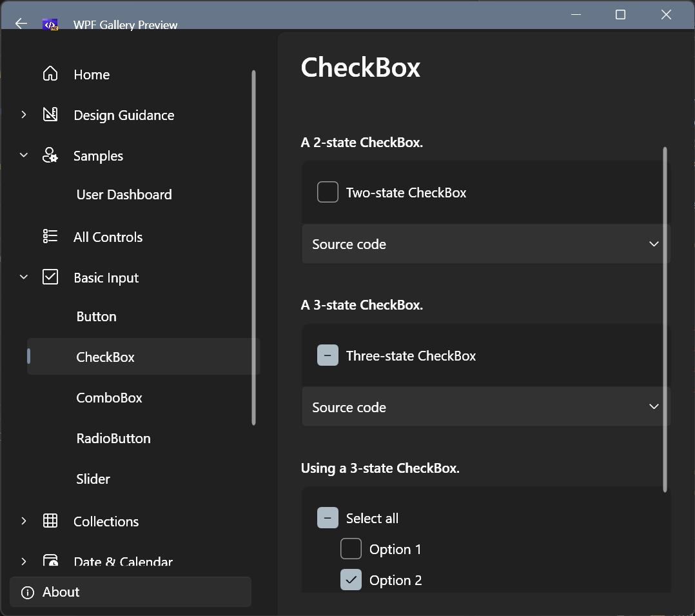Click the WPF Gallery Preview title text

126,25
